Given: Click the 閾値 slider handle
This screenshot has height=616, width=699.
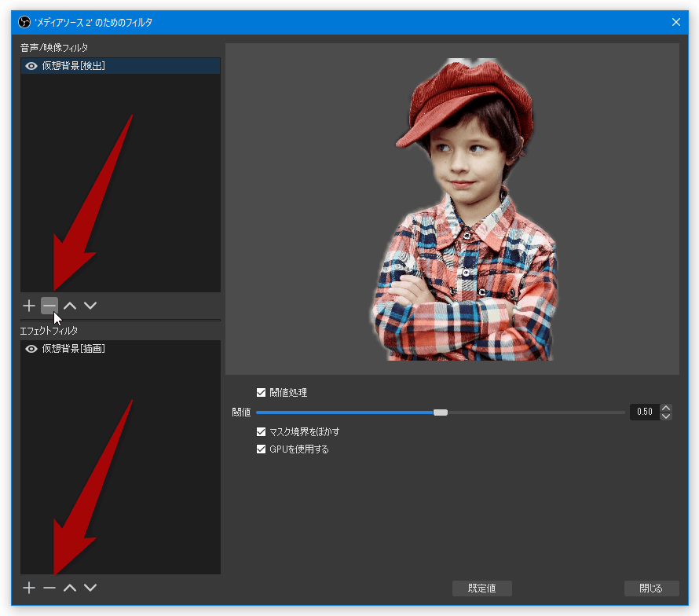Looking at the screenshot, I should coord(441,412).
